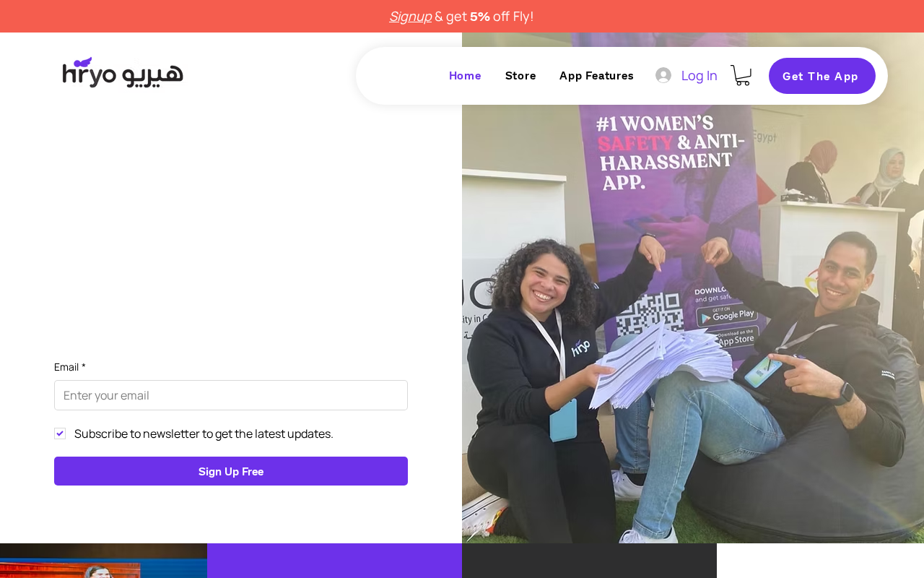924x578 pixels.
Task: Click the hryo logo
Action: coord(123,72)
